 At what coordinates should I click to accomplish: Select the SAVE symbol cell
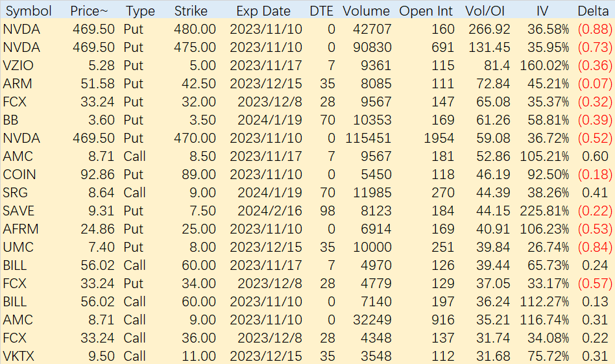click(18, 211)
